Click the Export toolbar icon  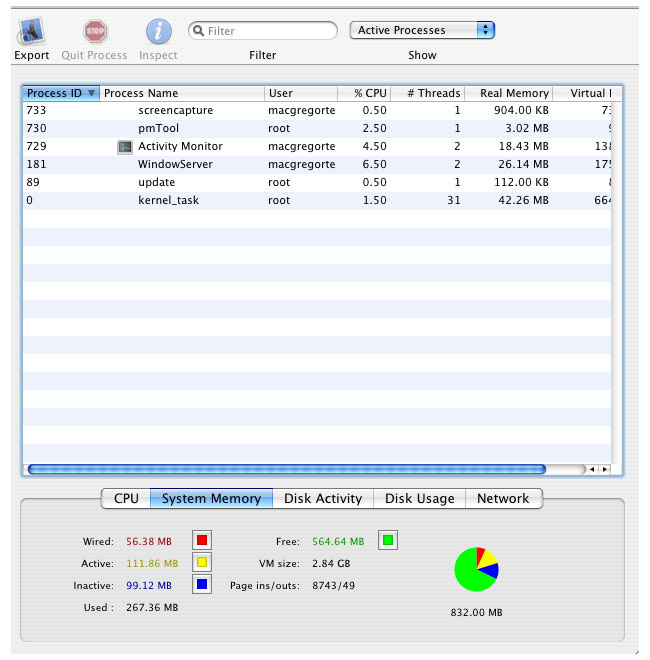pos(31,32)
